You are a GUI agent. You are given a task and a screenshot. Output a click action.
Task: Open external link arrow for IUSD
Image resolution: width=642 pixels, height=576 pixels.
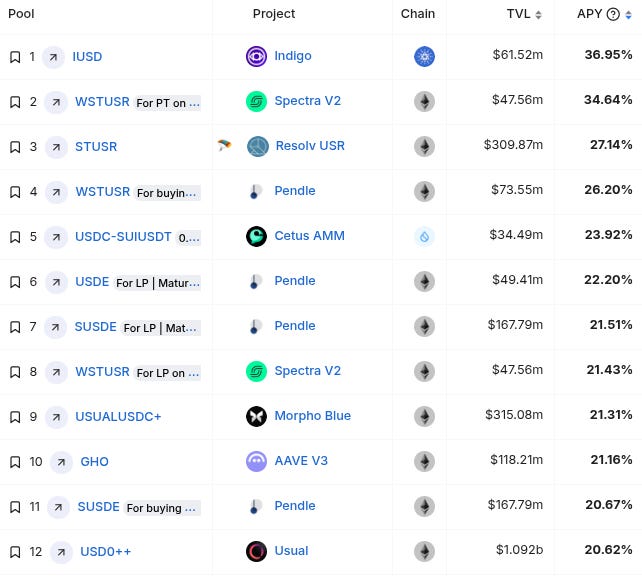coord(53,57)
